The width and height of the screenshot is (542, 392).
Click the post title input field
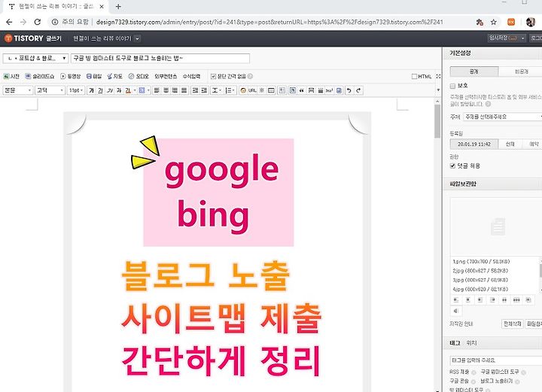tap(160, 59)
